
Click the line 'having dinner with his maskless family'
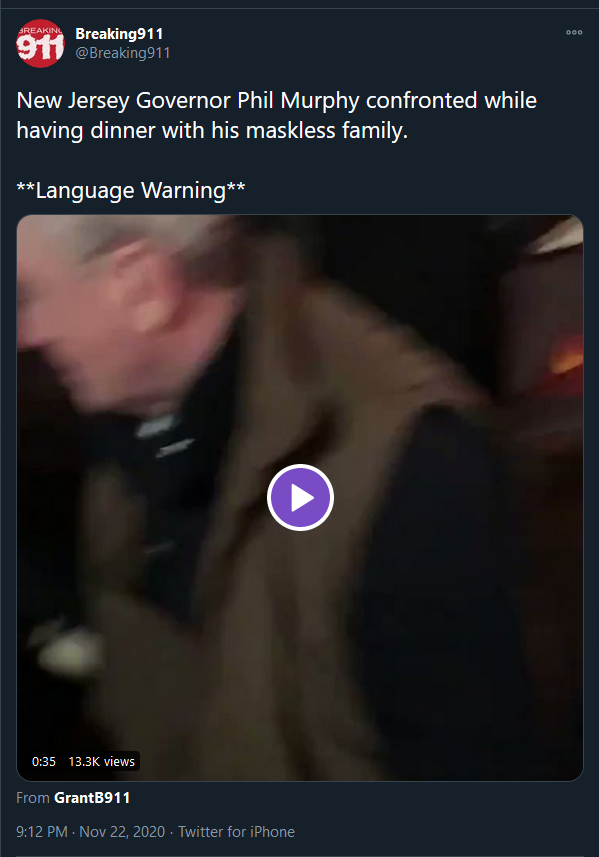[x=212, y=131]
